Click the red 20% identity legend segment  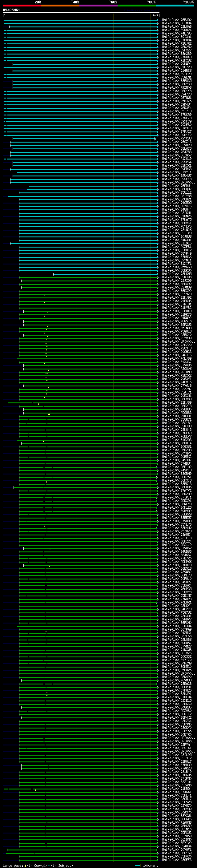(22, 6)
